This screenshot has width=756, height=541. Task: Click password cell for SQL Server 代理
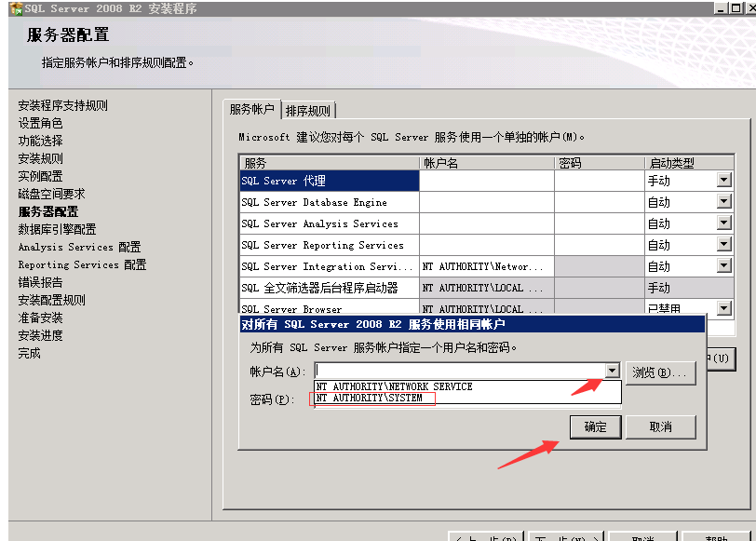point(600,181)
